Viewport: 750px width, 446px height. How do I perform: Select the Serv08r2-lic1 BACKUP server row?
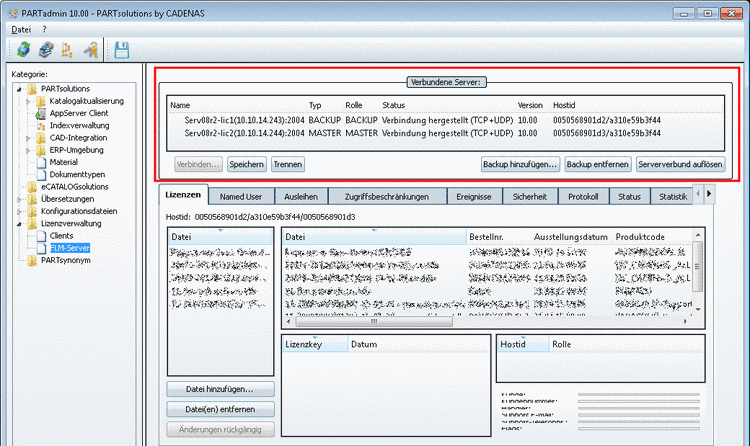[x=445, y=120]
